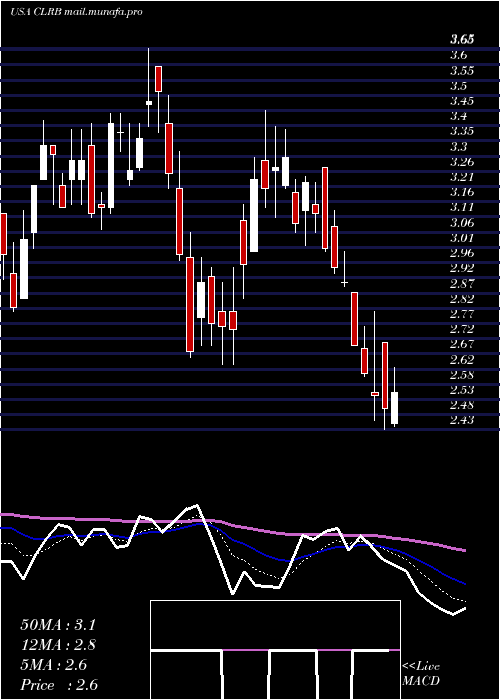
Task: Select the 3.65 price axis label
Action: click(x=462, y=40)
